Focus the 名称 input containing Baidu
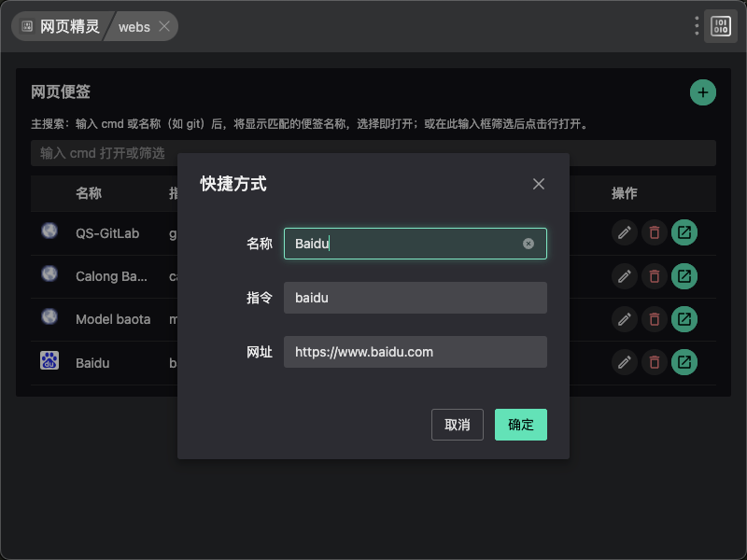 pos(415,244)
